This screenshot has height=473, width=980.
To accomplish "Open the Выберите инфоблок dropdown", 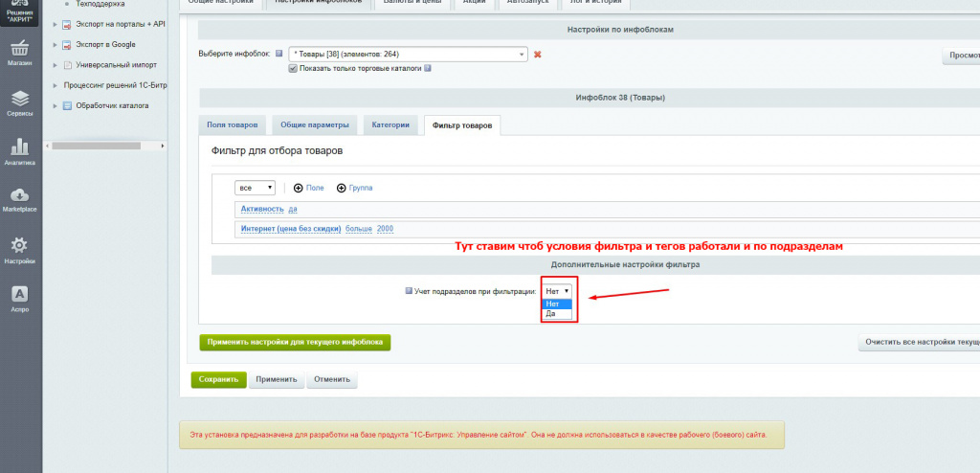I will click(x=408, y=55).
